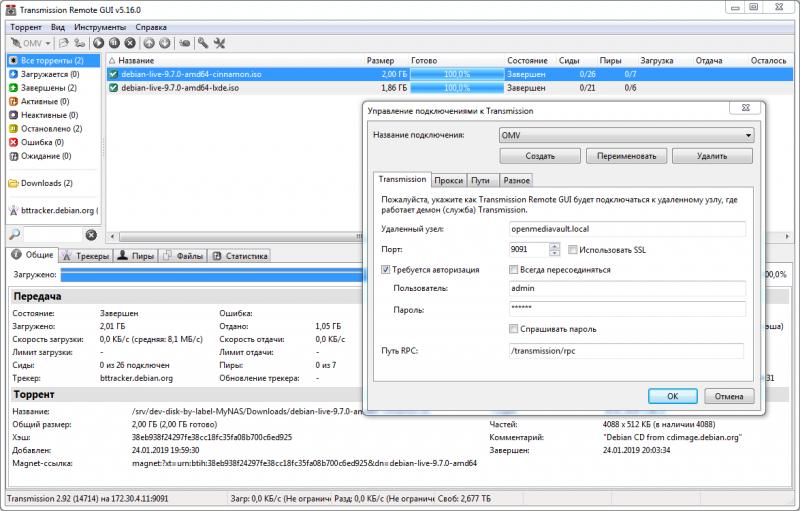Switch to the 'Прокси' dialog tab
This screenshot has height=511, width=800.
448,181
